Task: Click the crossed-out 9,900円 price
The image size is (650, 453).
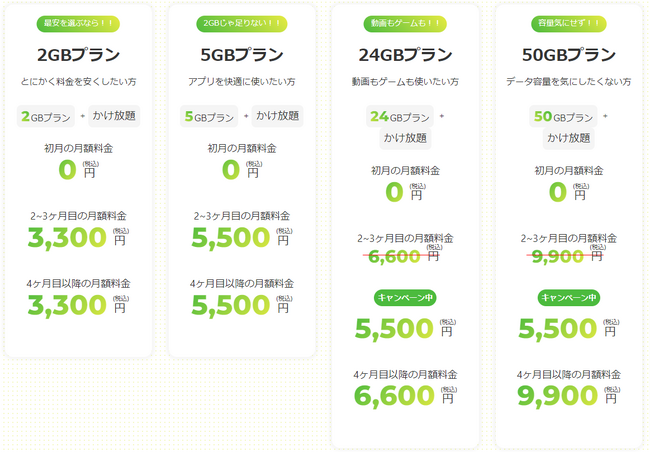Action: click(567, 257)
